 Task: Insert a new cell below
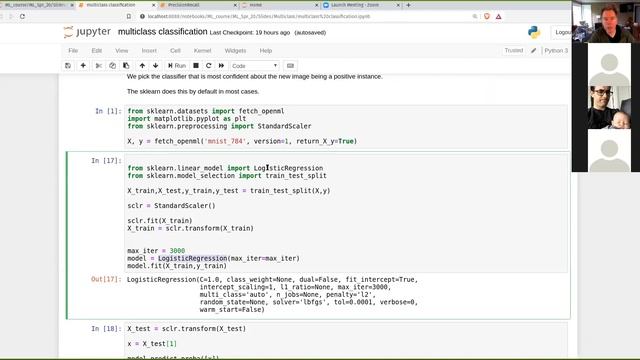pos(83,66)
